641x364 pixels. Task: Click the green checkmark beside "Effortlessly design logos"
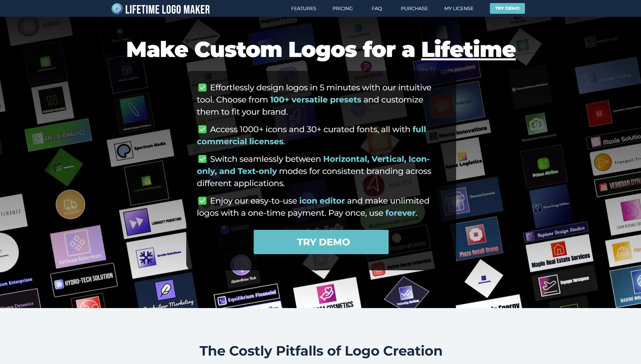202,87
